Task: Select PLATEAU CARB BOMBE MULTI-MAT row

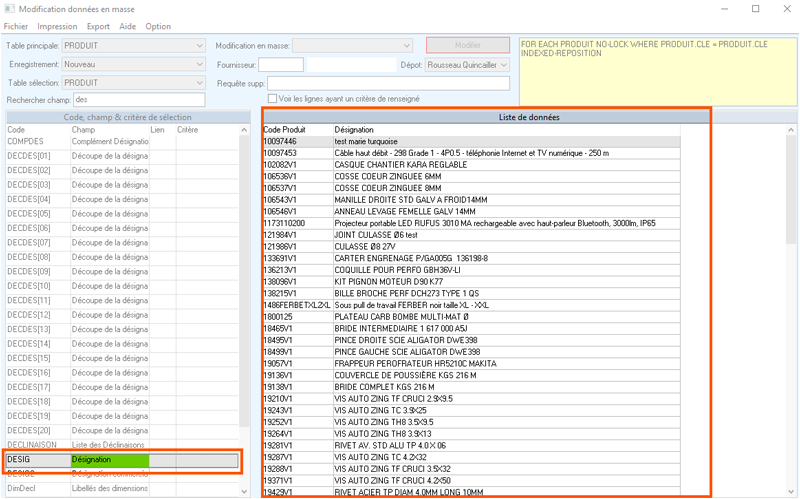Action: pyautogui.click(x=471, y=317)
